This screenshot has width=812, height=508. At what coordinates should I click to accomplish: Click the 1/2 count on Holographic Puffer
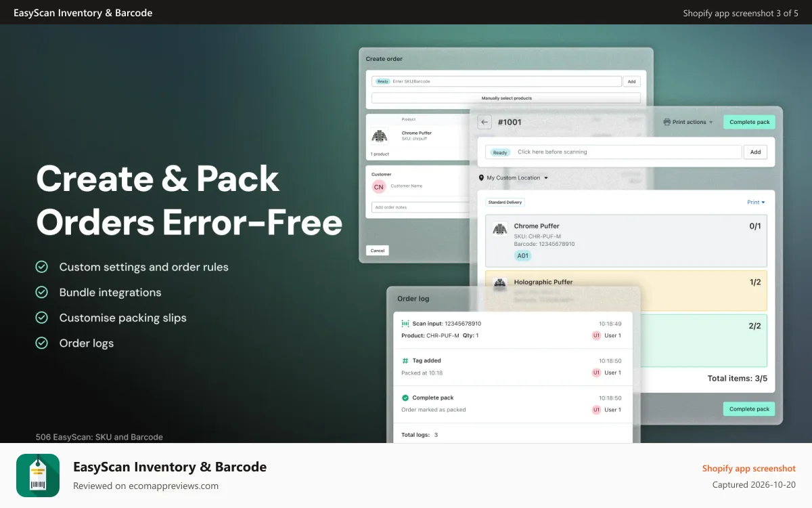[755, 282]
